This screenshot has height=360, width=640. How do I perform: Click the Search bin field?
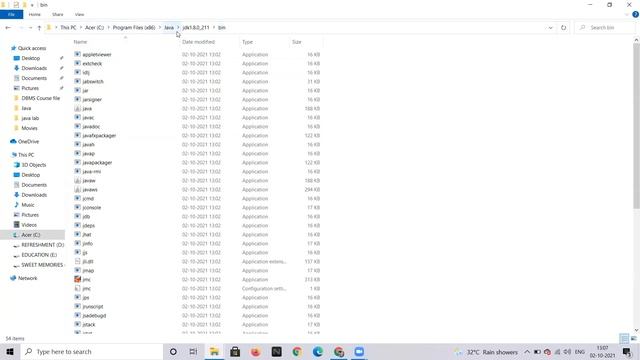(x=606, y=27)
